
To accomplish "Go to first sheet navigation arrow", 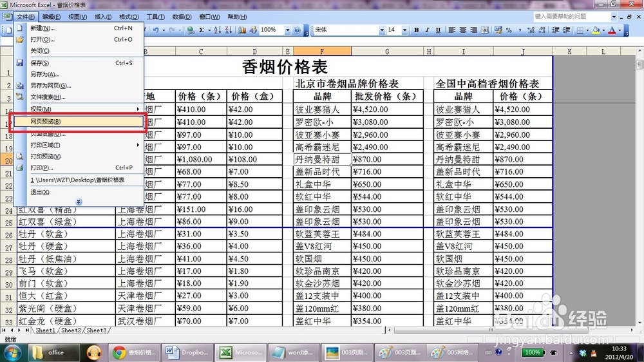I will pos(4,330).
